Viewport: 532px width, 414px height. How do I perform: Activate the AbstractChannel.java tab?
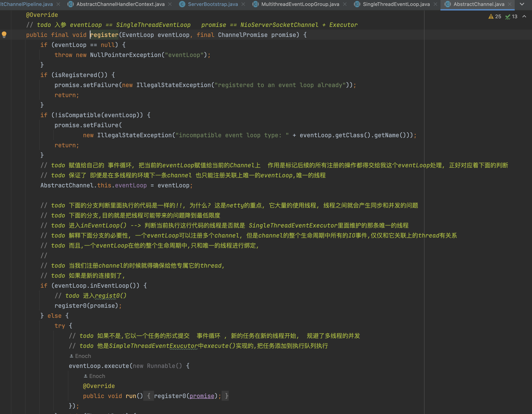pos(479,4)
